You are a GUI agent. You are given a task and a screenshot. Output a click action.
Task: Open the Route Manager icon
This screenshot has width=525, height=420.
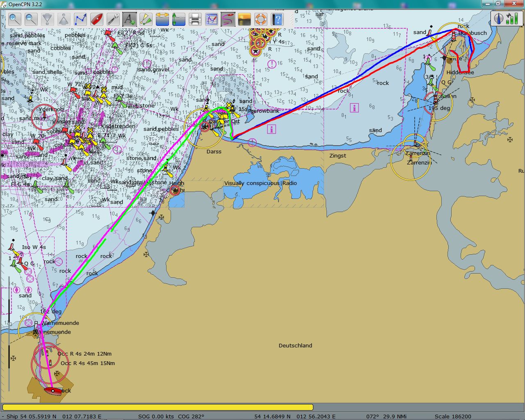pyautogui.click(x=212, y=19)
